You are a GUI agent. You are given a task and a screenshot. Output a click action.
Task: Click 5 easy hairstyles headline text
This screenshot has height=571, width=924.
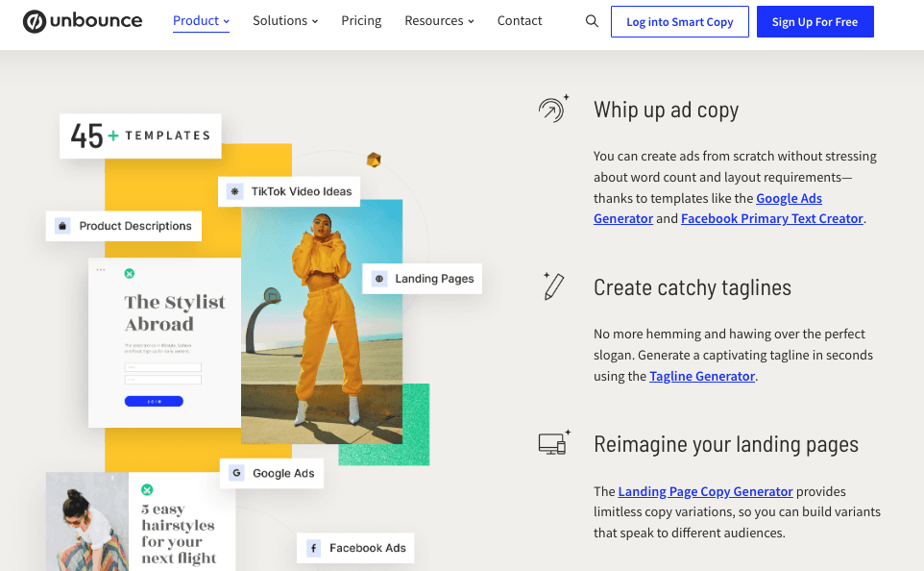179,534
